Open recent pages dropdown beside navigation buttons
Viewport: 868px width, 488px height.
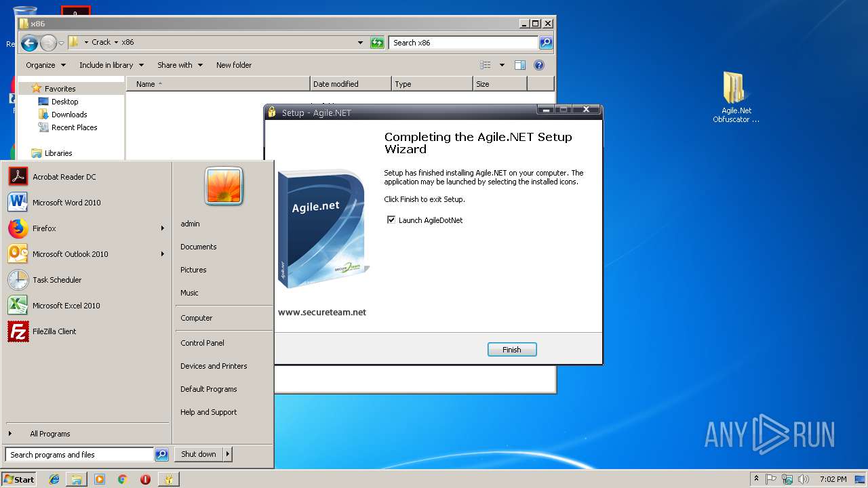(x=62, y=43)
